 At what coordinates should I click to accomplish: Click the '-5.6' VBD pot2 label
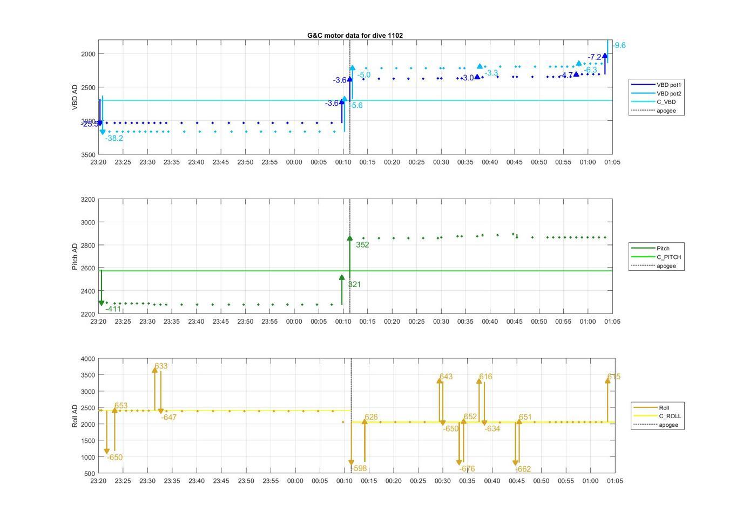pyautogui.click(x=356, y=105)
